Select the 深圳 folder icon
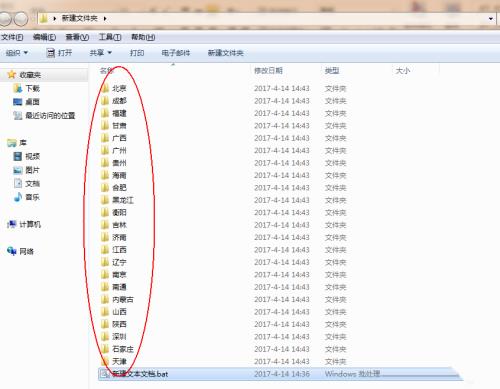 [x=105, y=336]
